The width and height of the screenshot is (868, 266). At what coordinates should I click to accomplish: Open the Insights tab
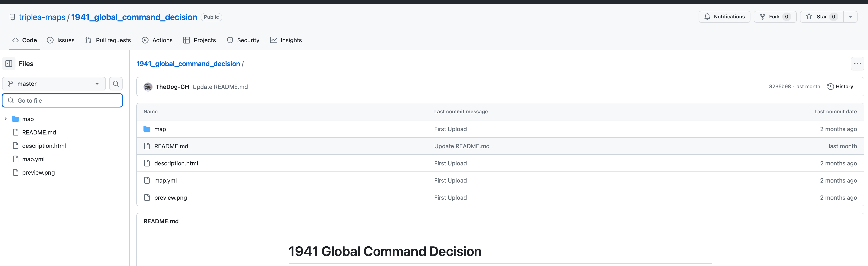pyautogui.click(x=286, y=40)
